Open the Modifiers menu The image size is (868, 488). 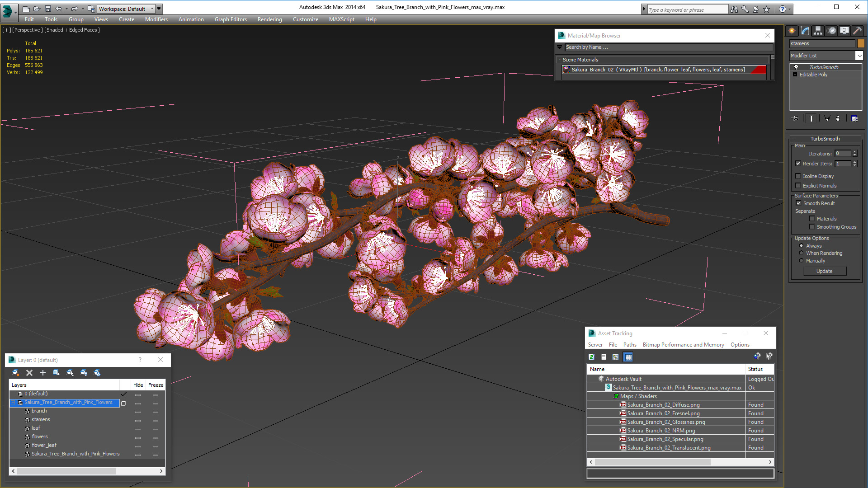point(156,19)
